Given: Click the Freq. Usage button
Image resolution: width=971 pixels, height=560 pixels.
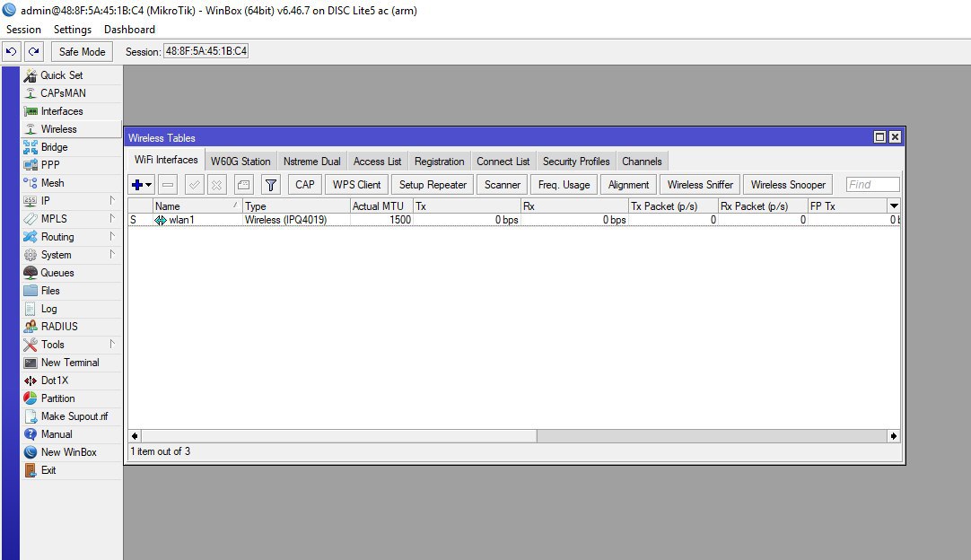Looking at the screenshot, I should click(x=564, y=185).
